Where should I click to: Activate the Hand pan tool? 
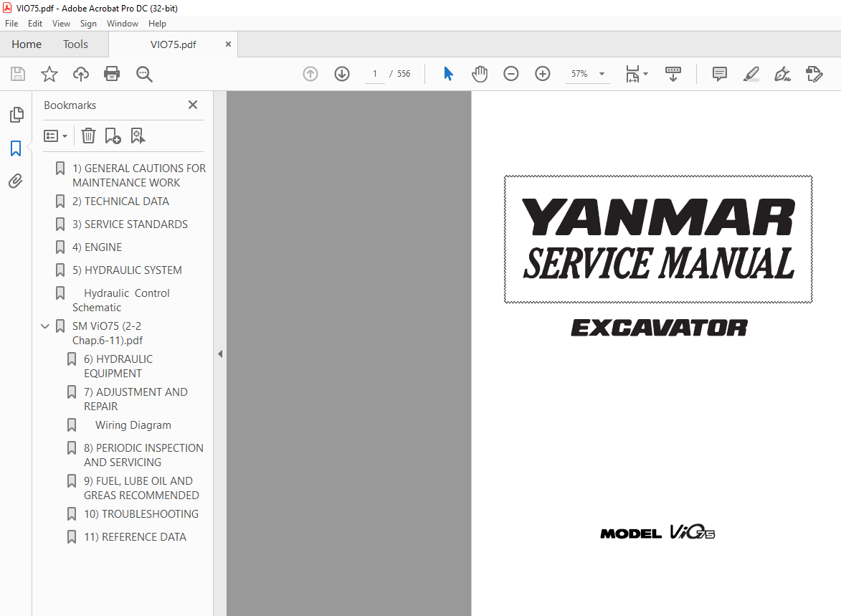480,74
